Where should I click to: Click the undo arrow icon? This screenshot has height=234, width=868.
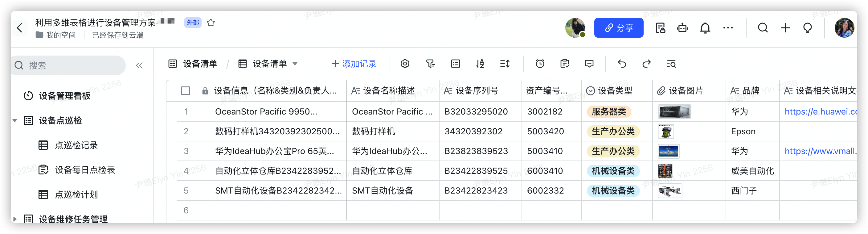pyautogui.click(x=622, y=64)
